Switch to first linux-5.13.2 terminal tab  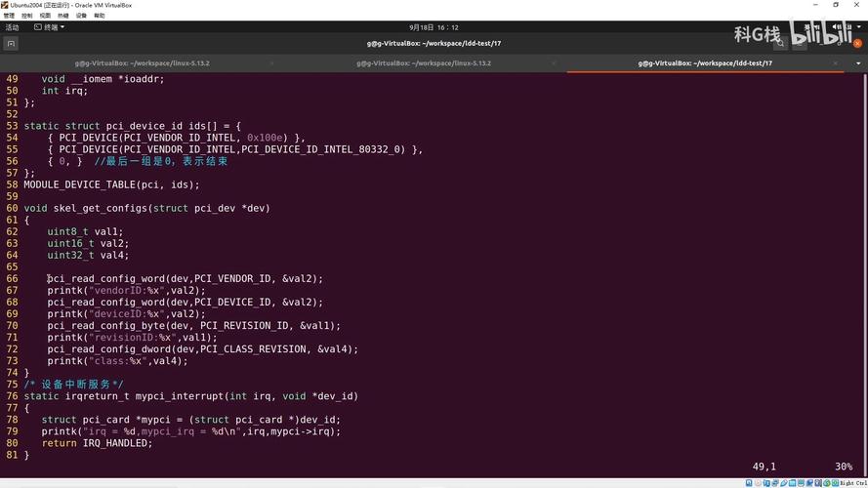point(143,63)
